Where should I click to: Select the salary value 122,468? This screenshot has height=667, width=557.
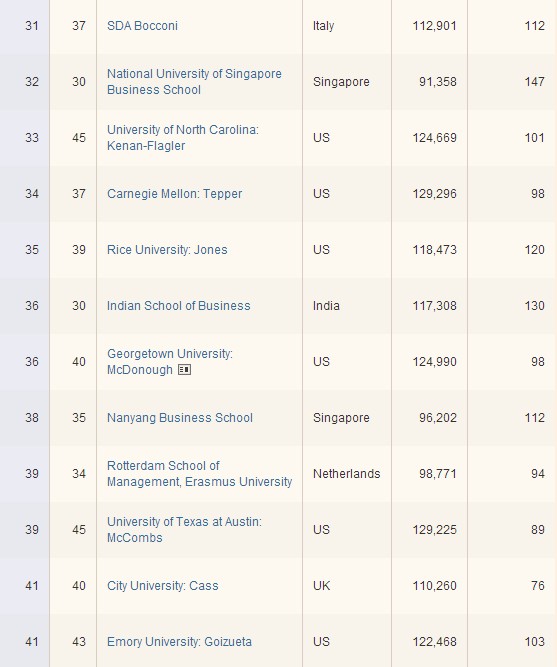pyautogui.click(x=434, y=642)
